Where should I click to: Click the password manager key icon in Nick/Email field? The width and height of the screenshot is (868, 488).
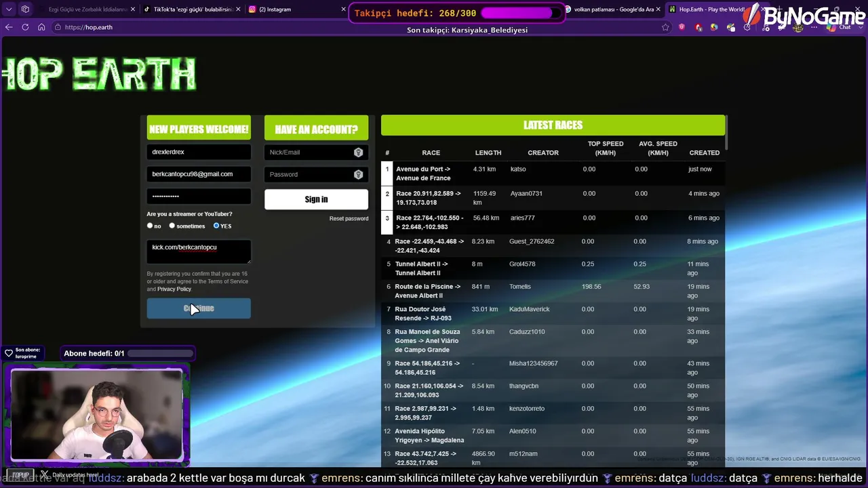[x=358, y=152]
